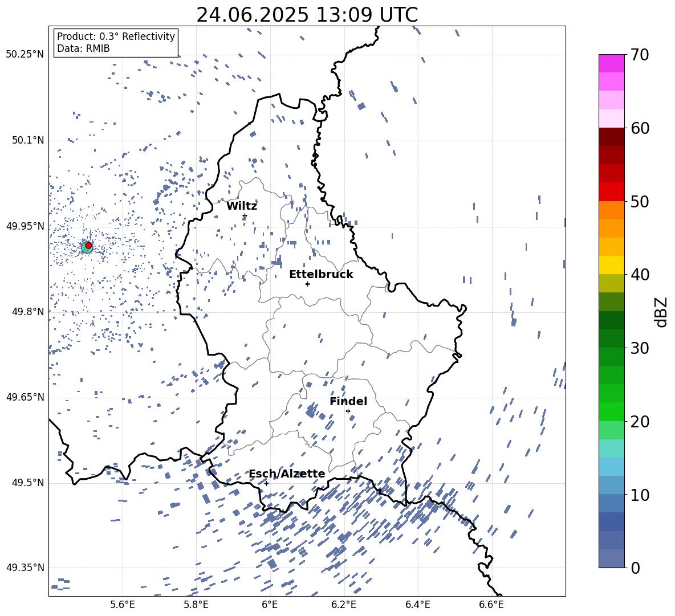Click the 5.6°E longitude label
This screenshot has width=675, height=616.
point(123,605)
